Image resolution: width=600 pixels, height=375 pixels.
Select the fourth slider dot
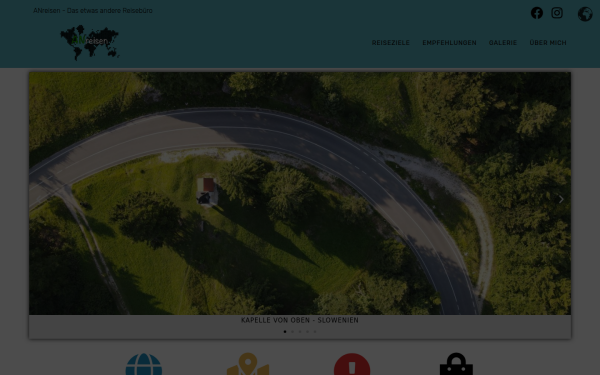click(307, 332)
